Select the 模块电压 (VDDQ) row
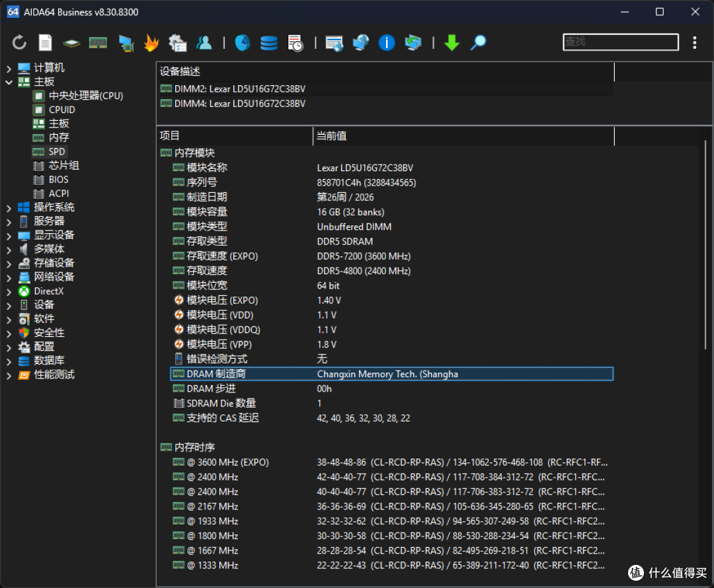714x588 pixels. click(x=391, y=330)
